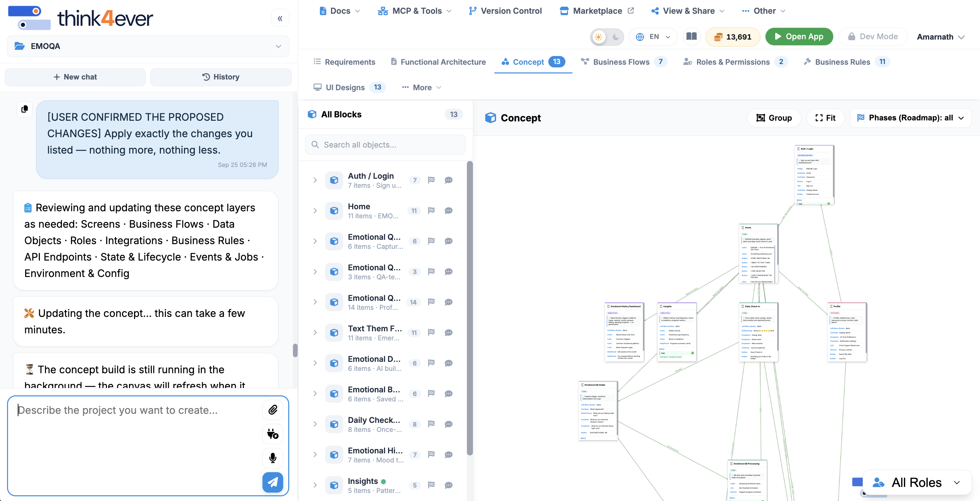Expand the Insights block row

click(315, 485)
